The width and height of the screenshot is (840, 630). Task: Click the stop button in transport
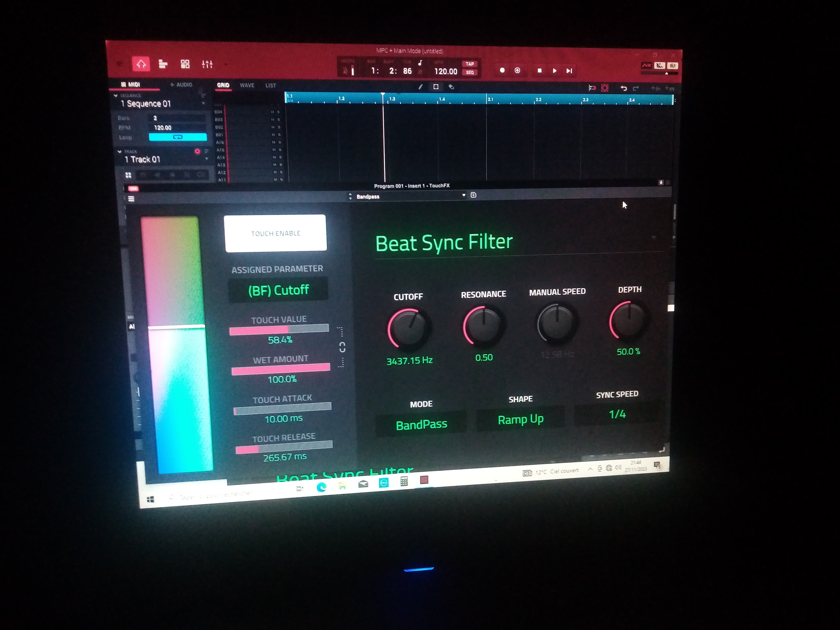pyautogui.click(x=539, y=71)
